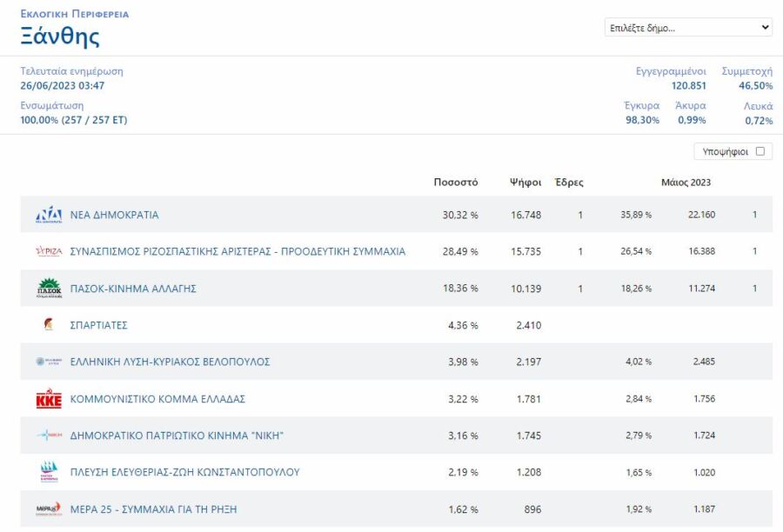This screenshot has height=532, width=783.
Task: Click the Νέα Δημοκρατία party logo
Action: [x=49, y=215]
